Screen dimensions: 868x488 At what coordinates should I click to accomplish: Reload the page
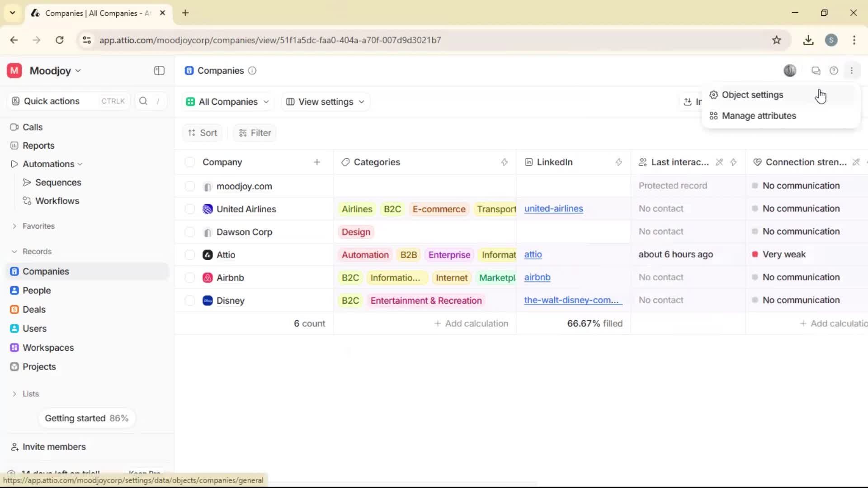click(x=59, y=40)
